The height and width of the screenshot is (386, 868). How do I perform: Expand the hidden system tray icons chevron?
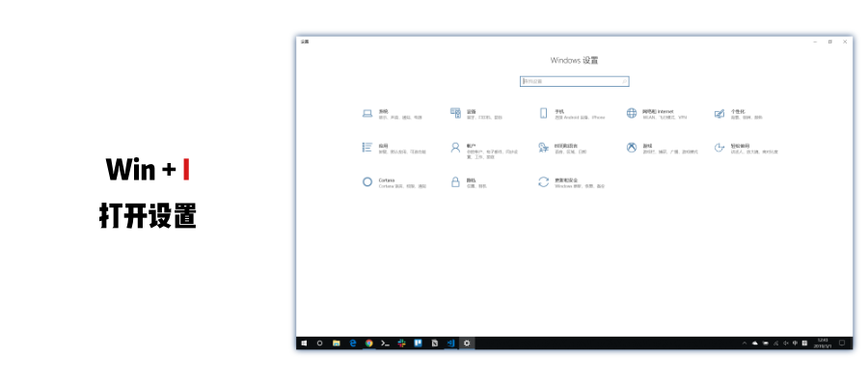pyautogui.click(x=745, y=344)
